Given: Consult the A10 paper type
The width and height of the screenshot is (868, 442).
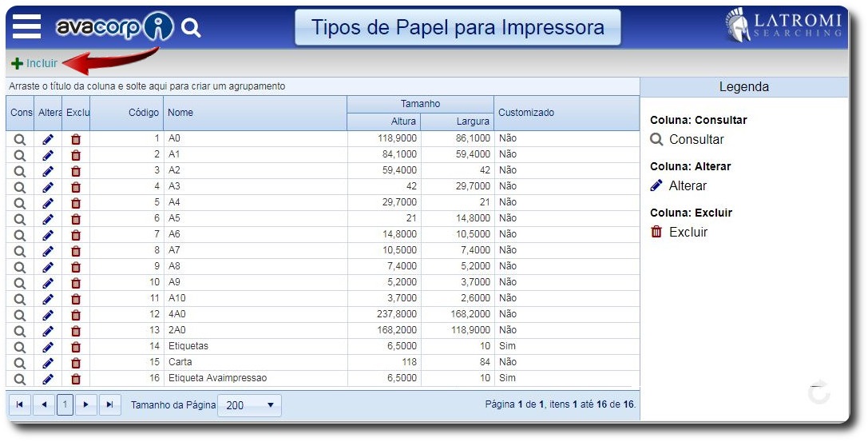Looking at the screenshot, I should coord(20,299).
